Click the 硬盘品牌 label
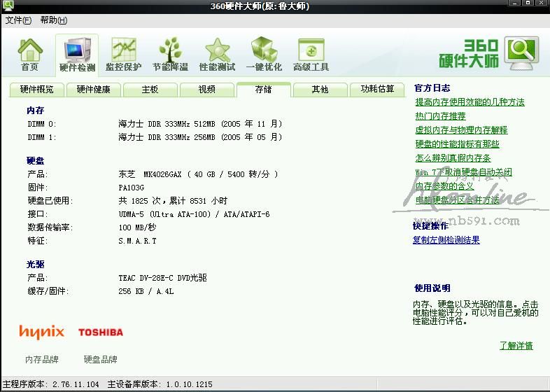The image size is (550, 392). click(x=100, y=359)
